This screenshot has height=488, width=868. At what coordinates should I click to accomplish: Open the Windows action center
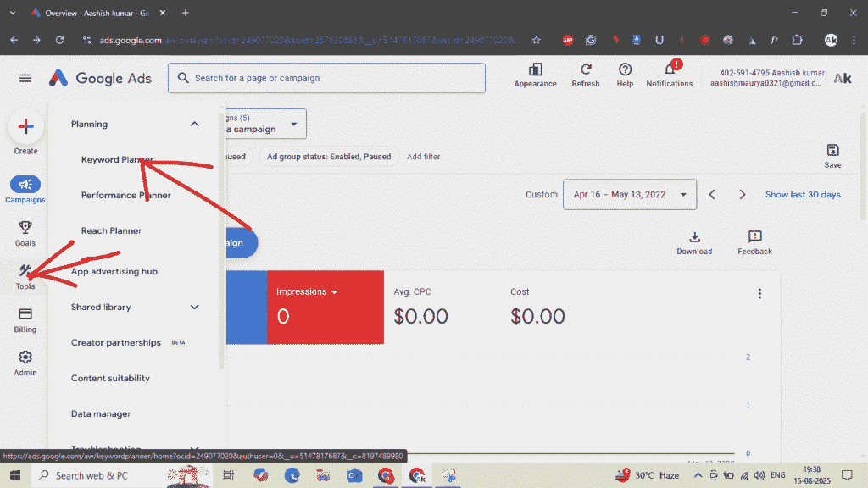click(847, 475)
